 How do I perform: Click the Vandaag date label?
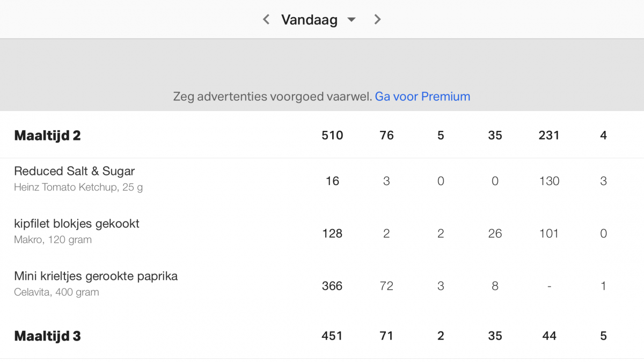pos(309,20)
